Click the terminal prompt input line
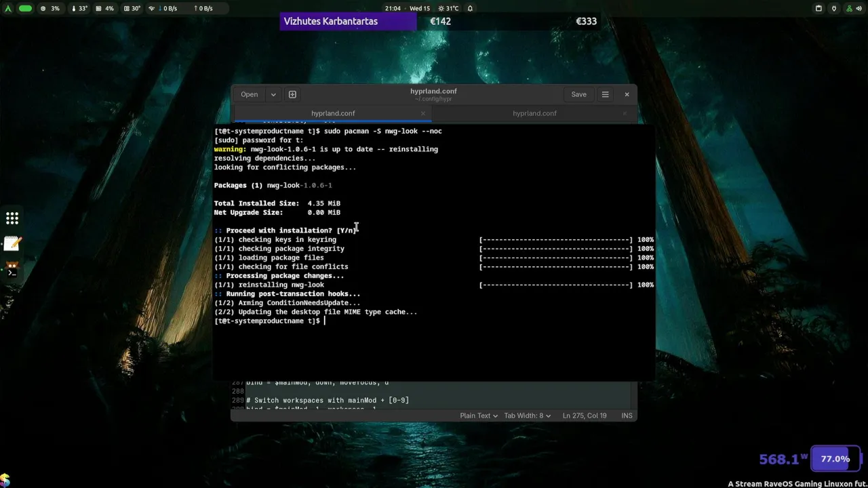Screen dimensions: 868x488 tap(270, 321)
